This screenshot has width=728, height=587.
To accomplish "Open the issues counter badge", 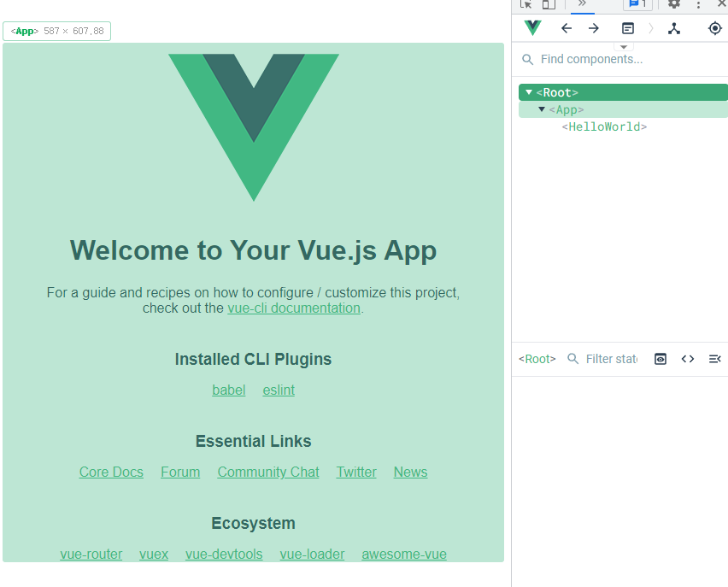I will (637, 4).
